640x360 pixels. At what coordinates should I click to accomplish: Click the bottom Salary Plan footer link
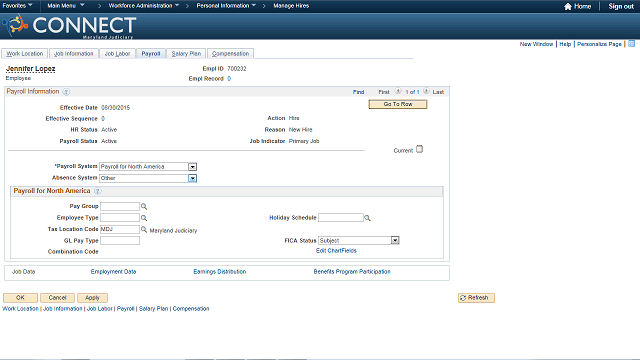coord(153,309)
